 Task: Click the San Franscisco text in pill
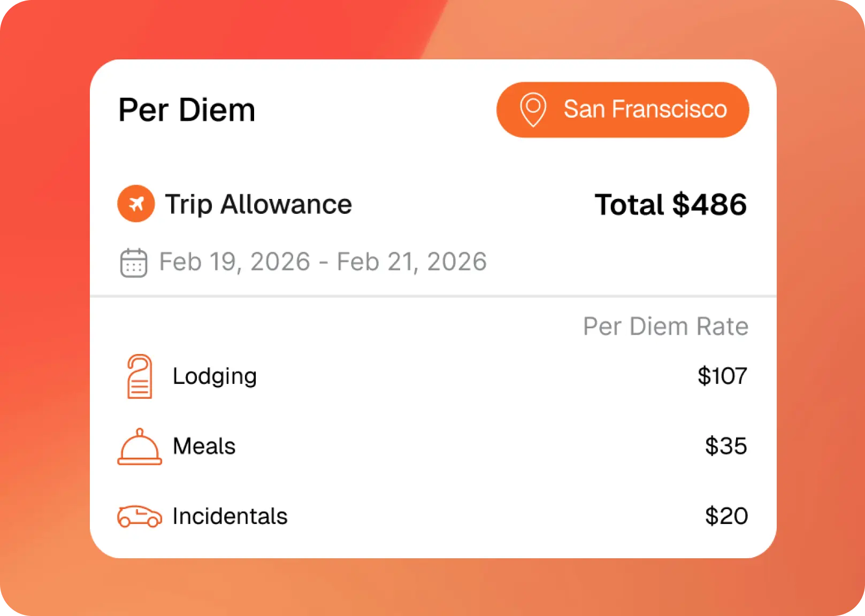click(x=645, y=109)
